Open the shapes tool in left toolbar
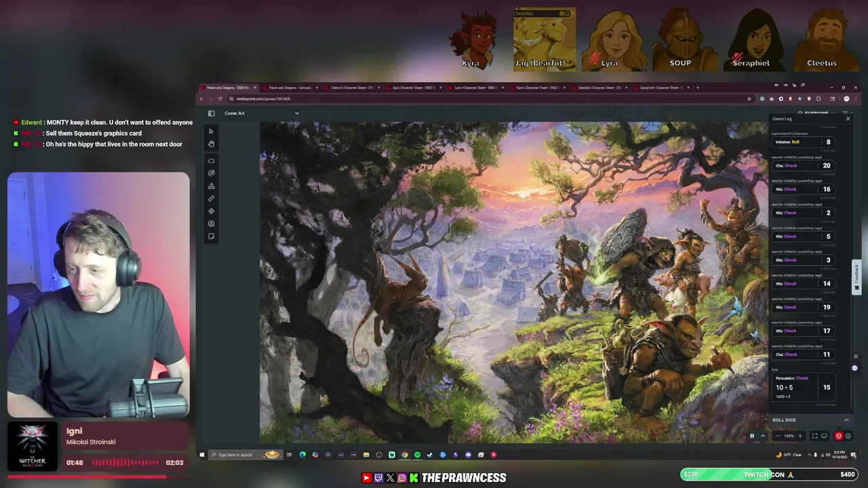Image resolution: width=868 pixels, height=488 pixels. (211, 186)
